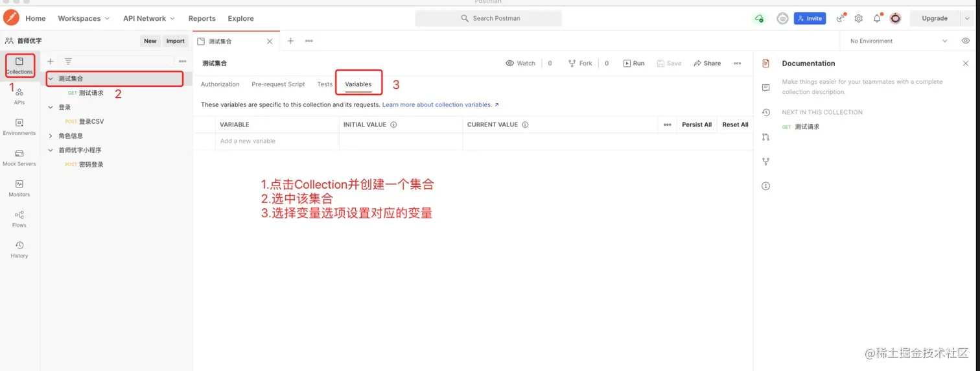Switch to the Pre-request Script tab
This screenshot has width=980, height=371.
[x=278, y=84]
